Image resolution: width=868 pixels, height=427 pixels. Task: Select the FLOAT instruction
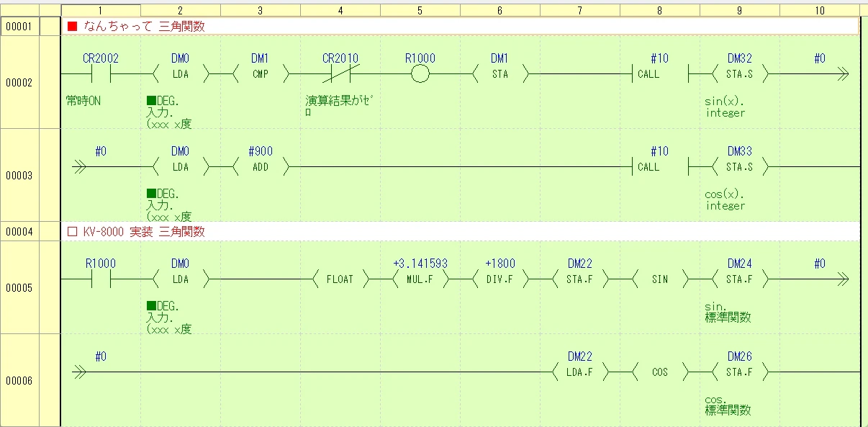click(340, 279)
